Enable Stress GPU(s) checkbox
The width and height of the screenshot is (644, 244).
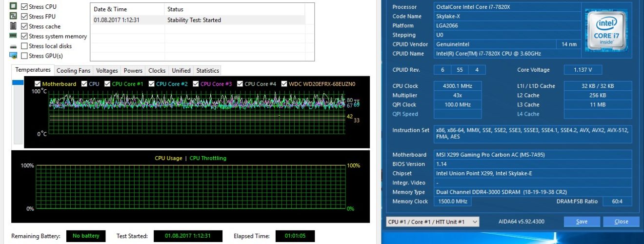[24, 56]
